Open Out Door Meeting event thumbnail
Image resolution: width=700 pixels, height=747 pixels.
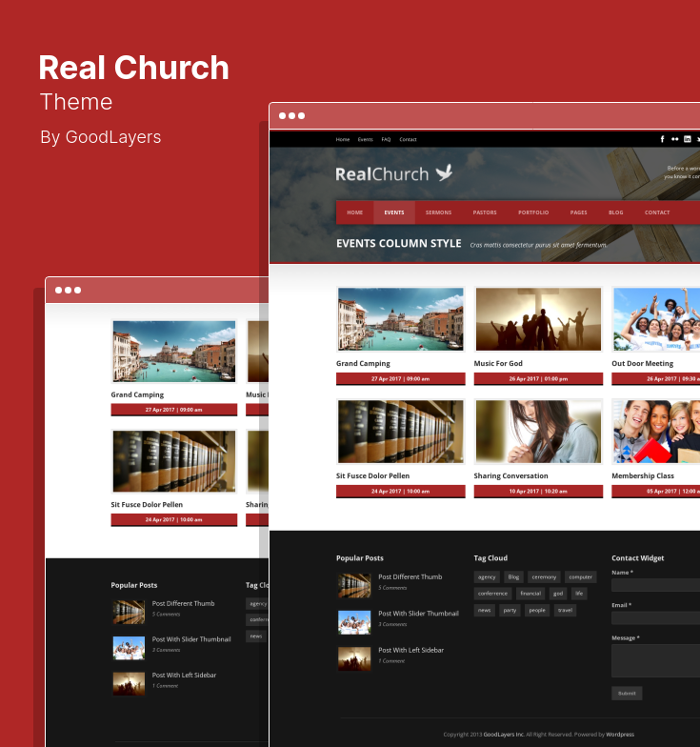656,319
